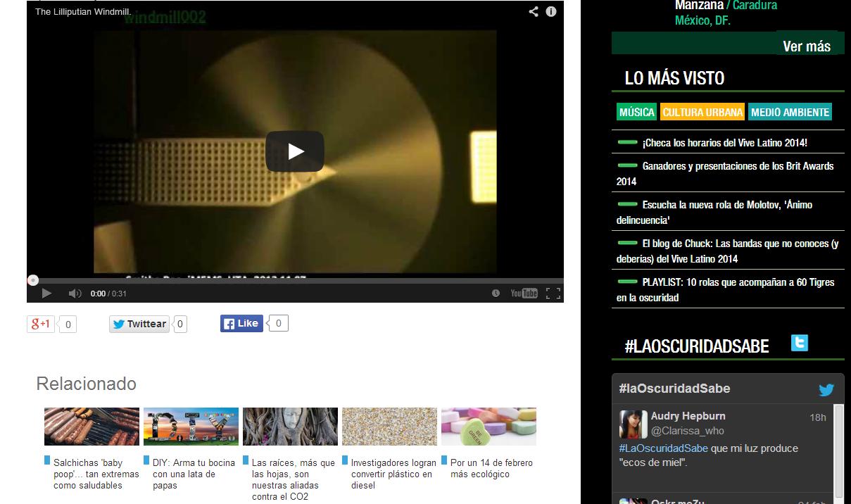Share using the Twittear button

tap(139, 324)
